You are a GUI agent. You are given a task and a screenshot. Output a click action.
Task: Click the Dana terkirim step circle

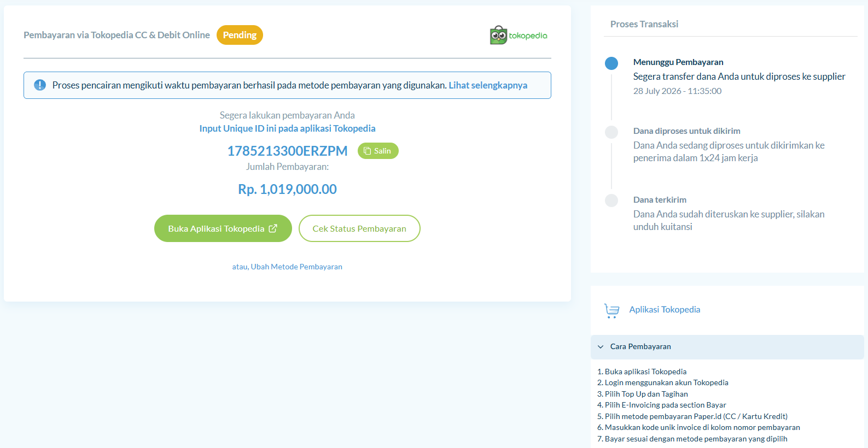(611, 201)
